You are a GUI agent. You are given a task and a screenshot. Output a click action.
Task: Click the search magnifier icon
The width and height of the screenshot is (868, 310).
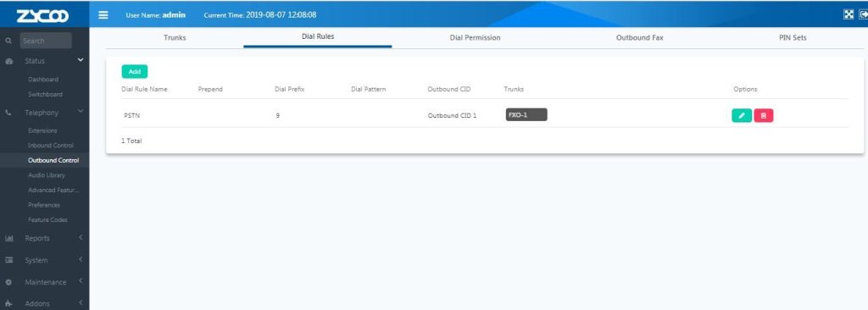[8, 41]
